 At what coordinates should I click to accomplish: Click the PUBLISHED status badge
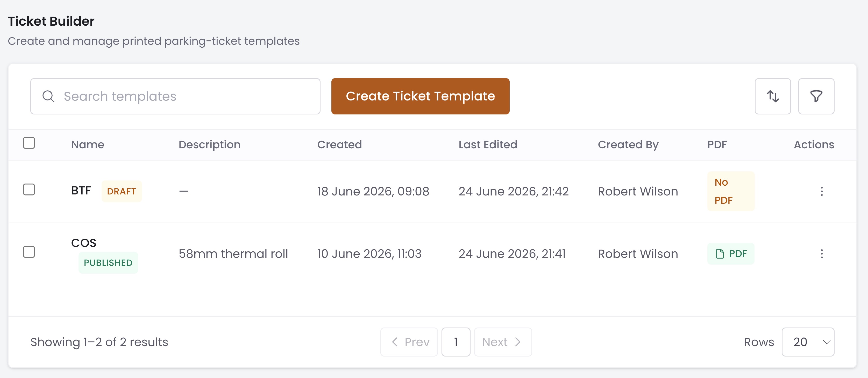pos(108,263)
